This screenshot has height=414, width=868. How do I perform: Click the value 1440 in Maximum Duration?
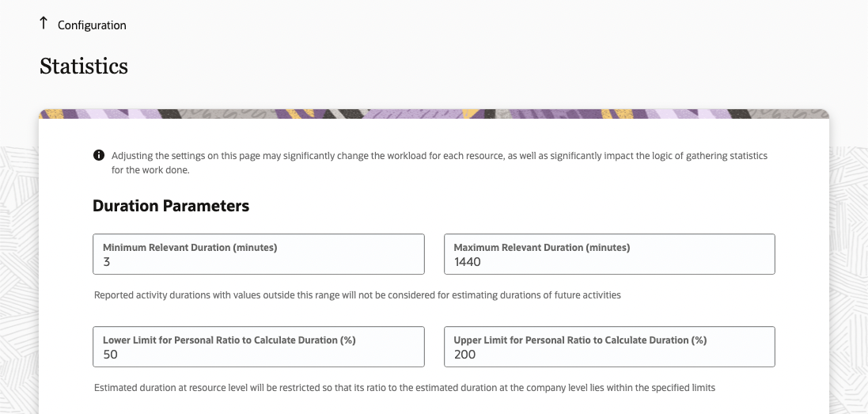click(468, 262)
